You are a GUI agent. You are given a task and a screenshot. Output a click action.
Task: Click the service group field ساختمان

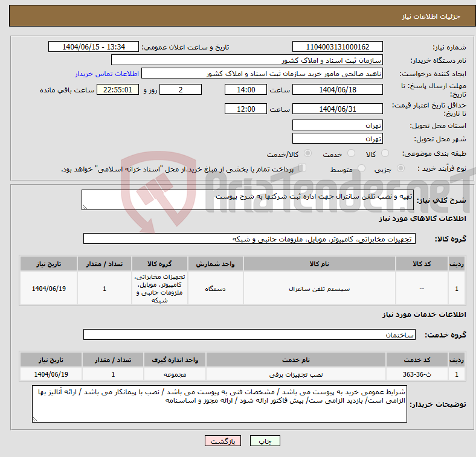click(x=249, y=334)
